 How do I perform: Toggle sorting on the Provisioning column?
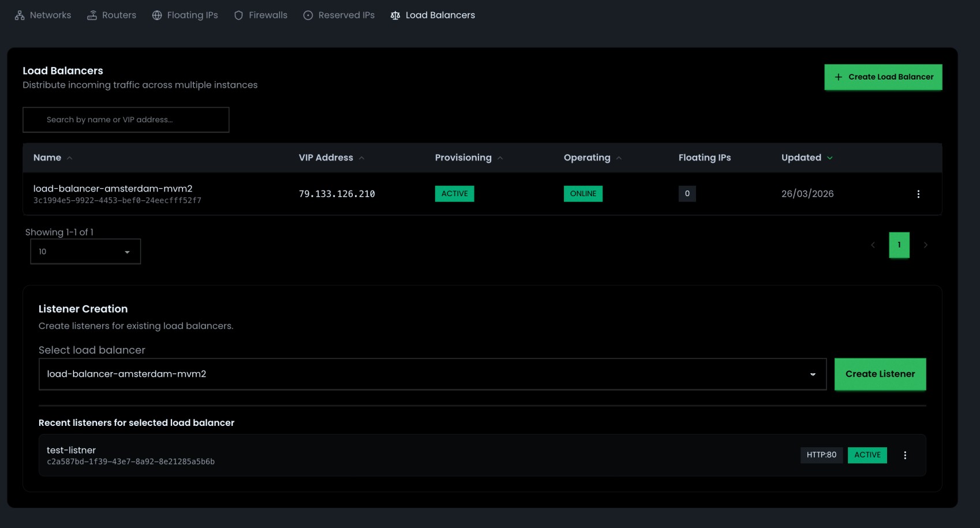[x=500, y=157]
